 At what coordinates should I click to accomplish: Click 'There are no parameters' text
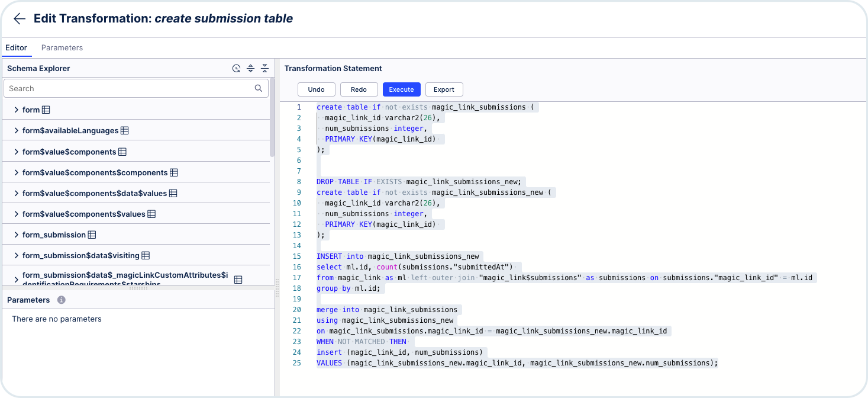pos(57,319)
